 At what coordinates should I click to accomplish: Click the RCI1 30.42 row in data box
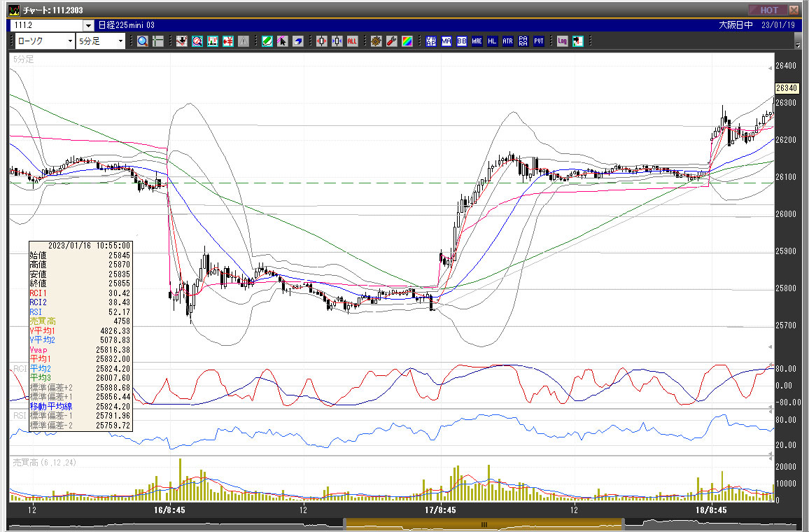click(80, 293)
